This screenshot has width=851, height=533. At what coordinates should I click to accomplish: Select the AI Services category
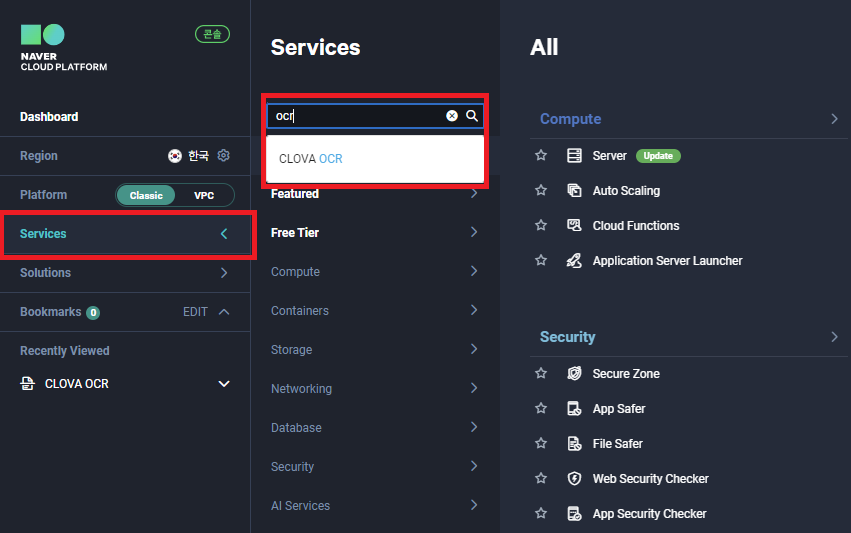click(x=300, y=506)
